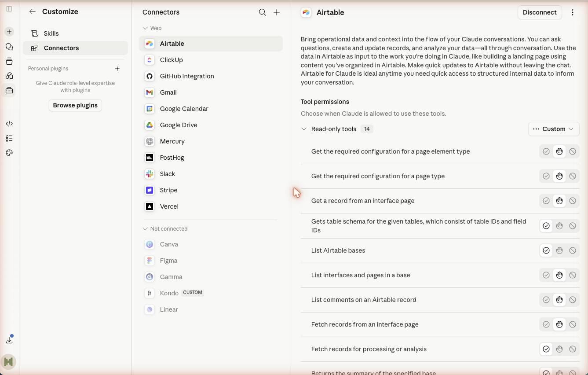588x375 pixels.
Task: Select the Gmail connector
Action: [211, 92]
